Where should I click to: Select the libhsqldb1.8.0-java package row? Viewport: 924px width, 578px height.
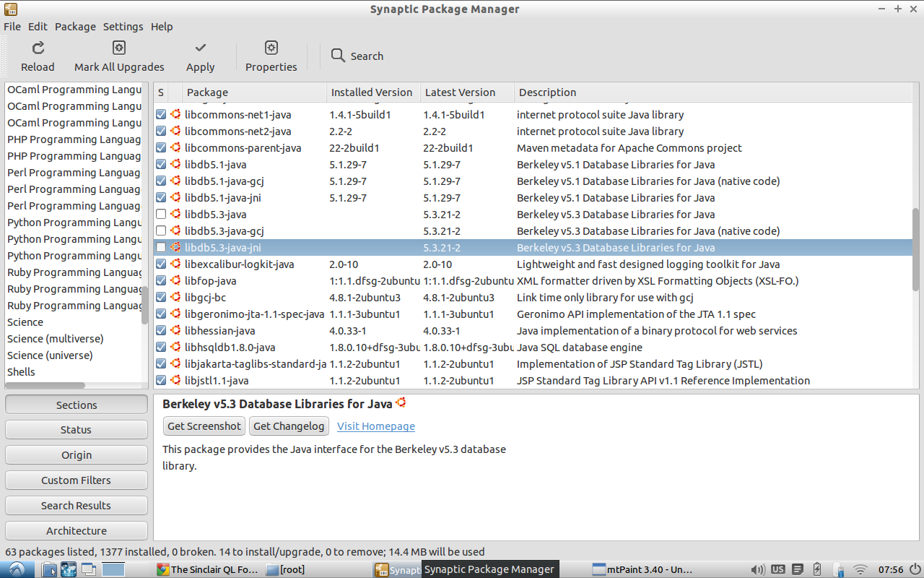click(533, 347)
